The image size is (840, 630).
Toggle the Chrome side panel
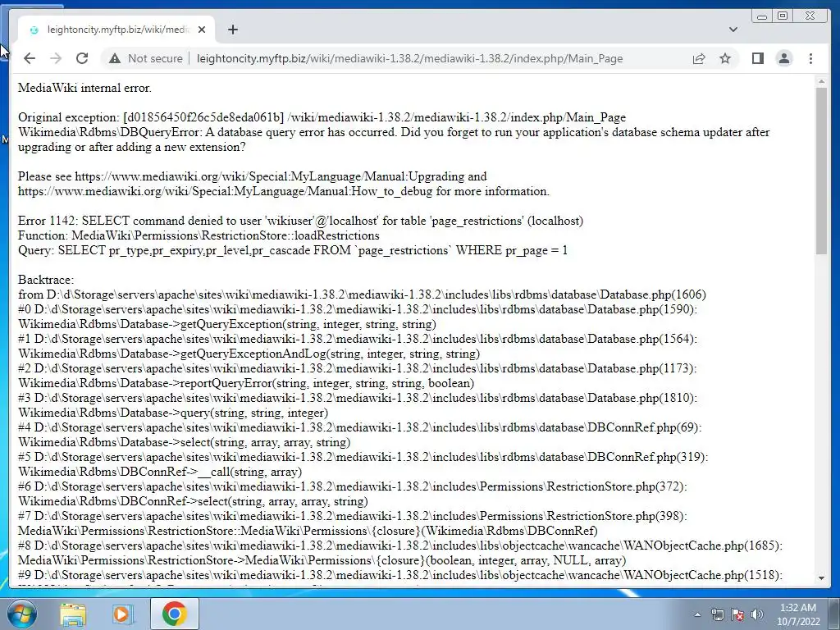click(x=757, y=58)
